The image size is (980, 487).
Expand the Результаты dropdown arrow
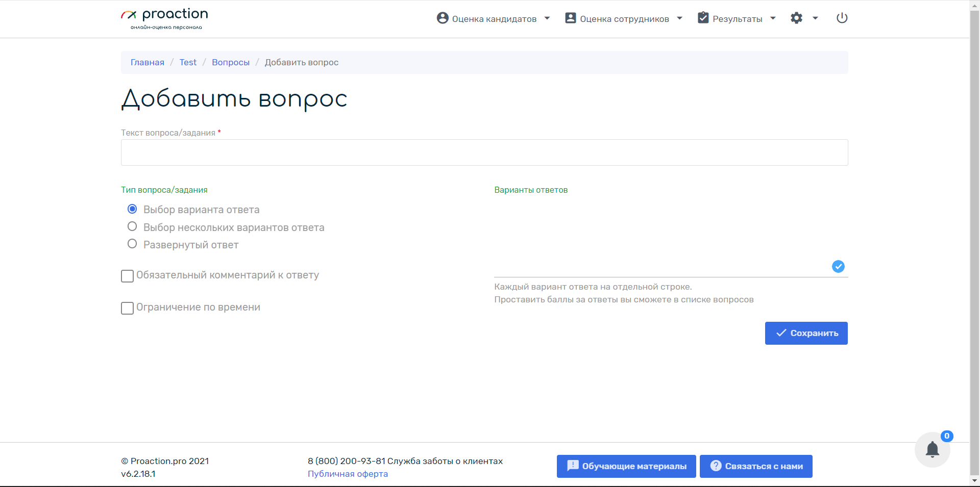[x=773, y=18]
